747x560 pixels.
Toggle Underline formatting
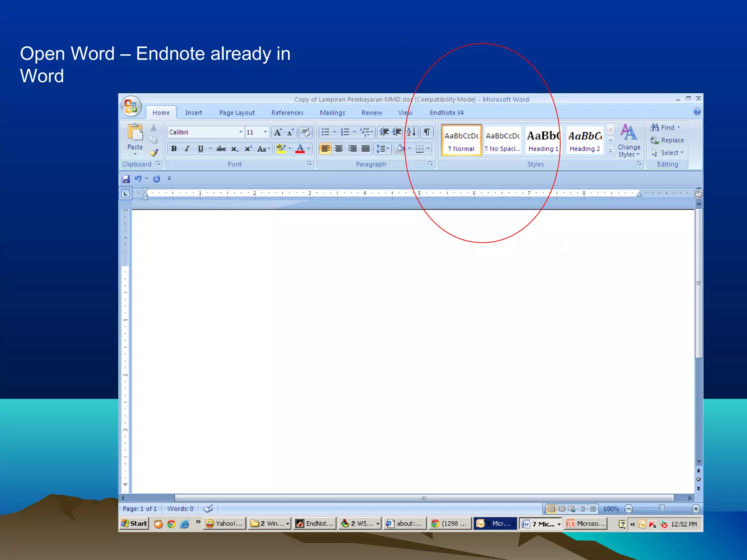point(200,149)
